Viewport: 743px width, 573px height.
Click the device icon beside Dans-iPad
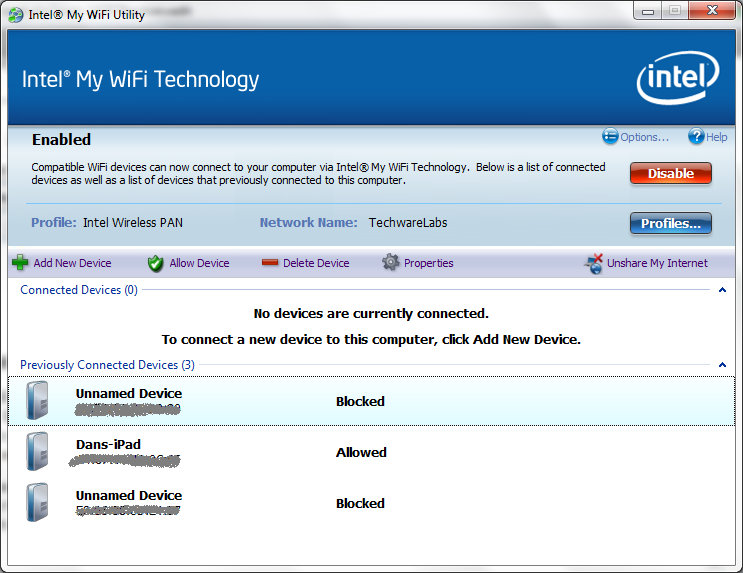(37, 451)
